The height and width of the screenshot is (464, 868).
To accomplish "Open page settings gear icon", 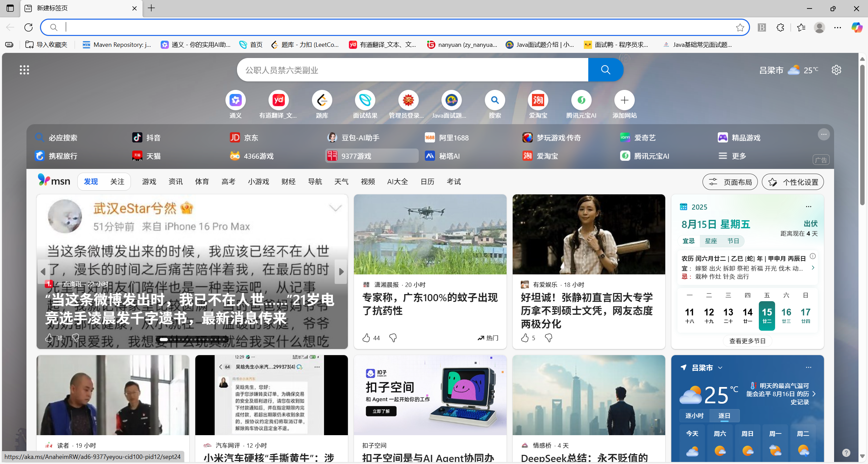I will click(836, 70).
